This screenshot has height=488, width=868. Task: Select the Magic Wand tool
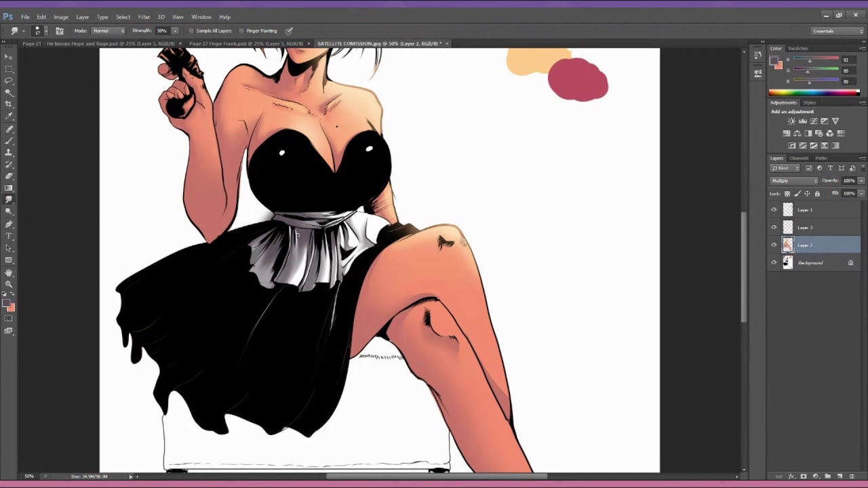tap(9, 92)
